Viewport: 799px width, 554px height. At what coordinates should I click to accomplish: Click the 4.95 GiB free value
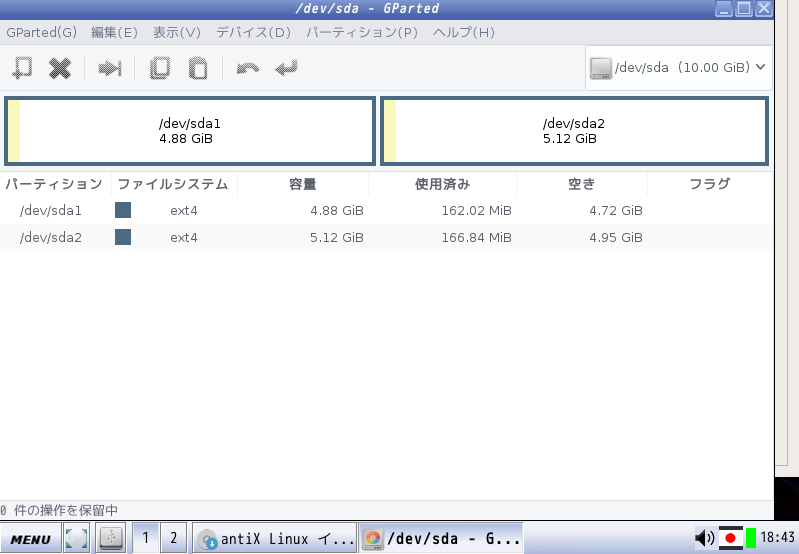[x=616, y=238]
